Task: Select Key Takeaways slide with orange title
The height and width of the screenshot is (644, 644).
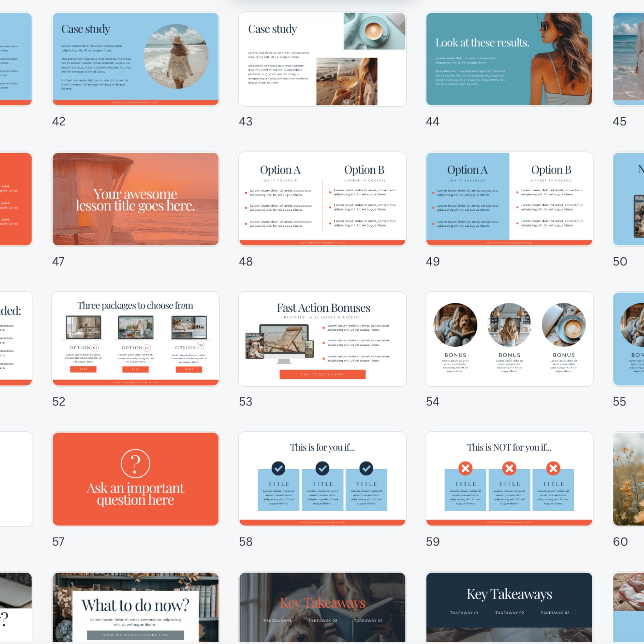Action: tap(322, 607)
